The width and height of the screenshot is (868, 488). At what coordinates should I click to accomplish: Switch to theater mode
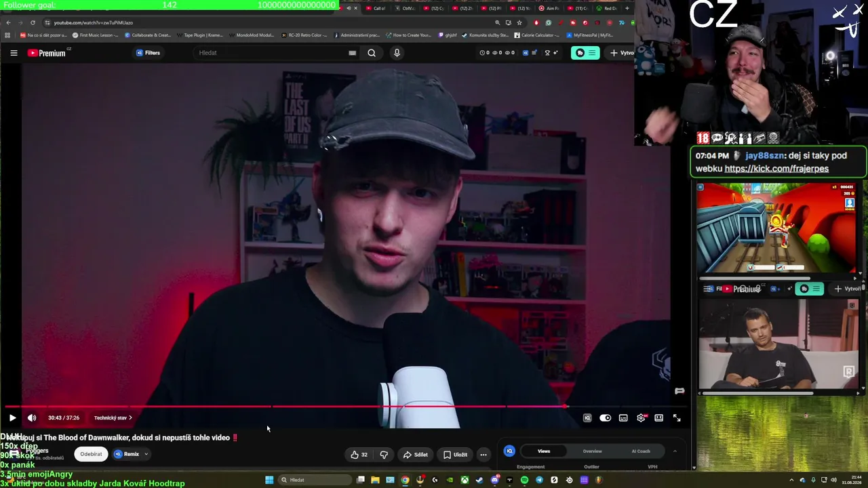tap(658, 418)
